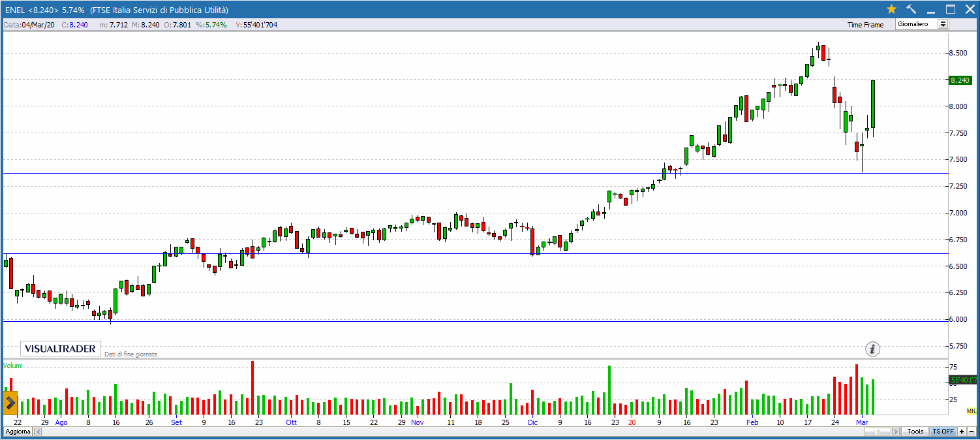Click the Ott month label on time axis
The height and width of the screenshot is (440, 980).
[291, 422]
